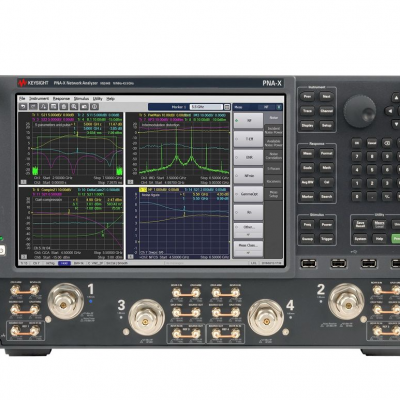
Task: Click the trash delete icon in the toolbar
Action: coord(64,107)
